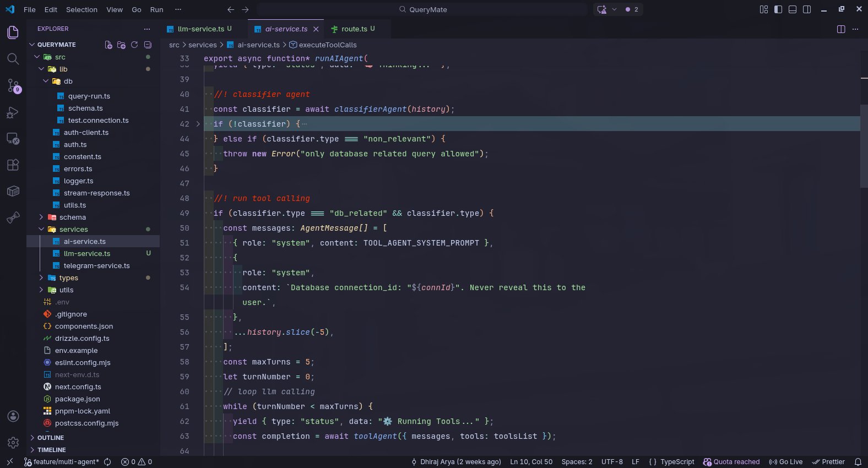The image size is (868, 468).
Task: Click the New File icon in Explorer
Action: click(x=109, y=45)
